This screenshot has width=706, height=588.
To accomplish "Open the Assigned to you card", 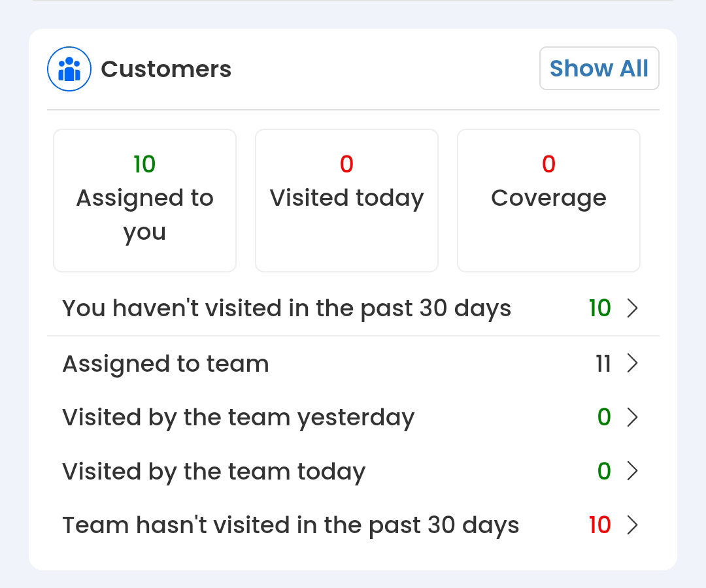I will coord(144,200).
